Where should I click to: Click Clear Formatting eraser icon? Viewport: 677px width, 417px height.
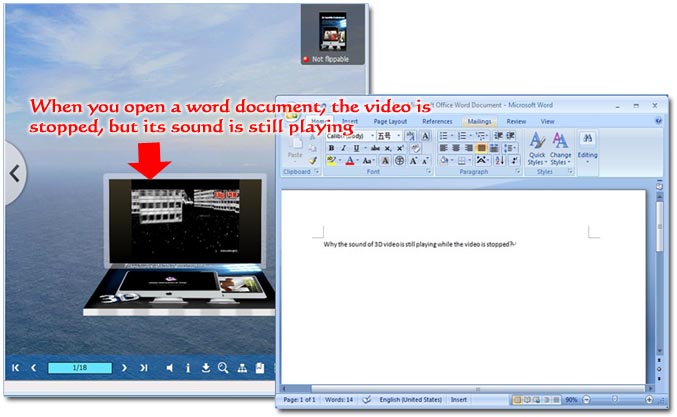click(415, 148)
